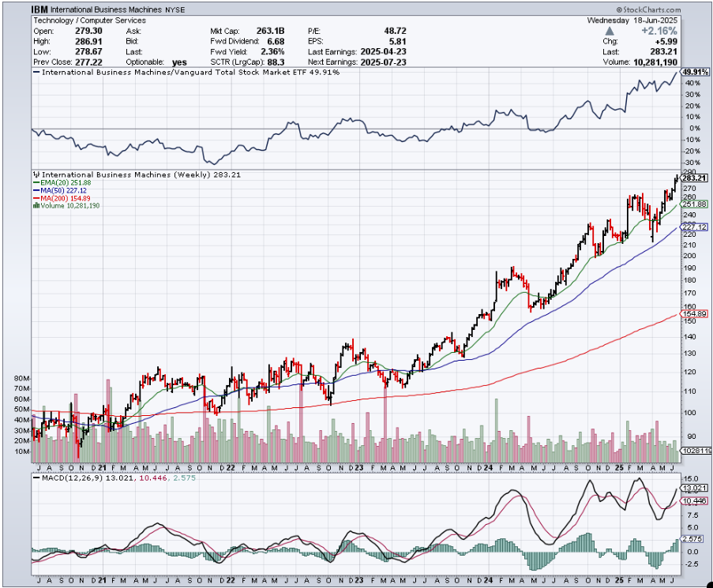Click the Low value 278.67
The height and width of the screenshot is (588, 713).
88,52
